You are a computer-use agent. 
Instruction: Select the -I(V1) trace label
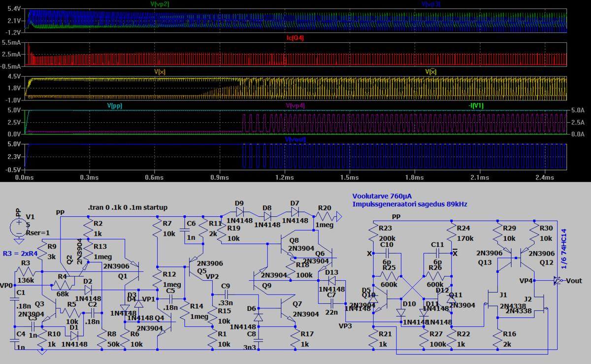pyautogui.click(x=477, y=105)
